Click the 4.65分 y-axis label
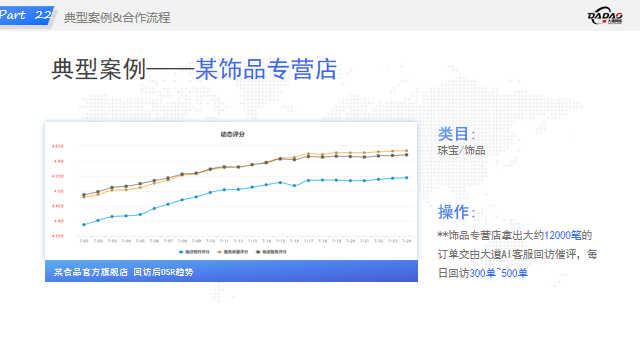640x360 pixels. point(58,146)
